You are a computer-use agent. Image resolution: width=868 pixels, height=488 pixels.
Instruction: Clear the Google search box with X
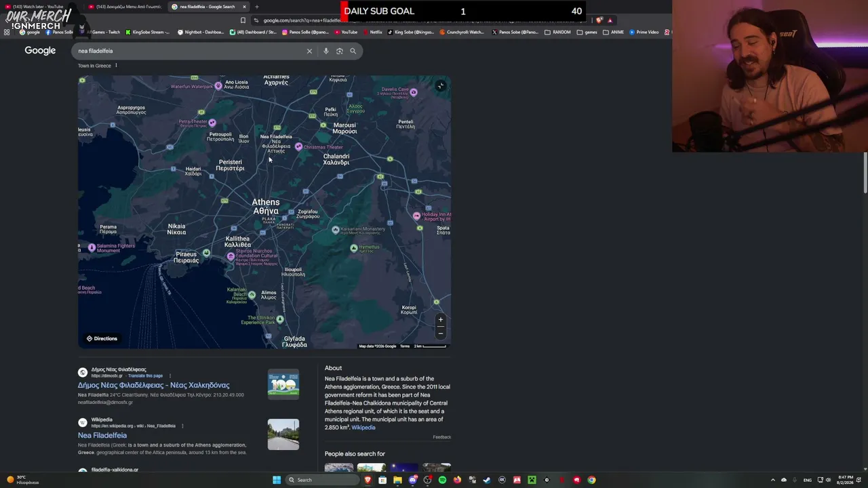309,51
